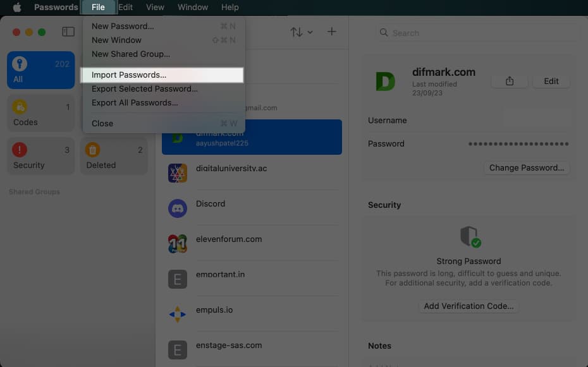Click the Security red alert icon

[x=20, y=150]
